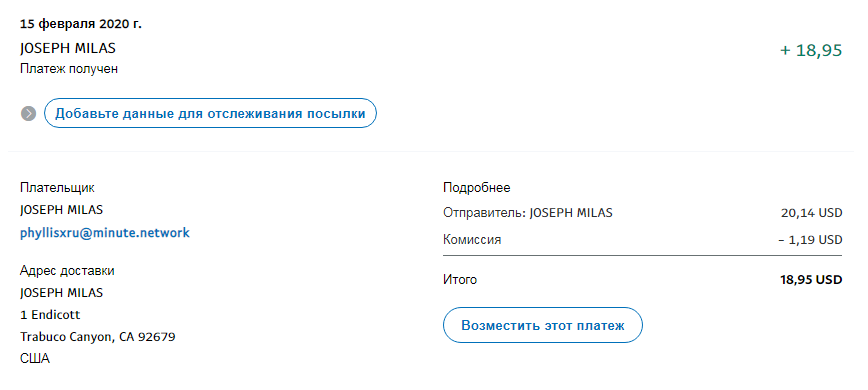Open "Добавьте данные для отслеживания посылки"

click(x=210, y=113)
